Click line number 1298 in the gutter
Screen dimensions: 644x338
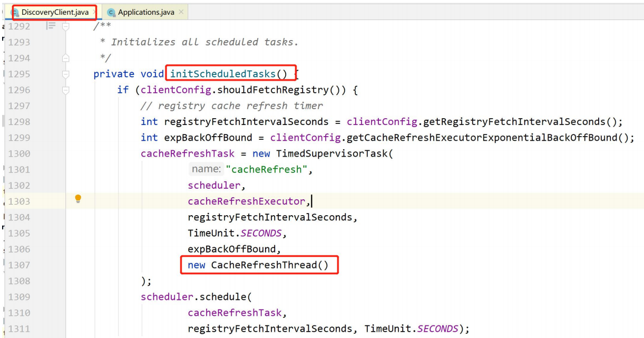[x=19, y=122]
